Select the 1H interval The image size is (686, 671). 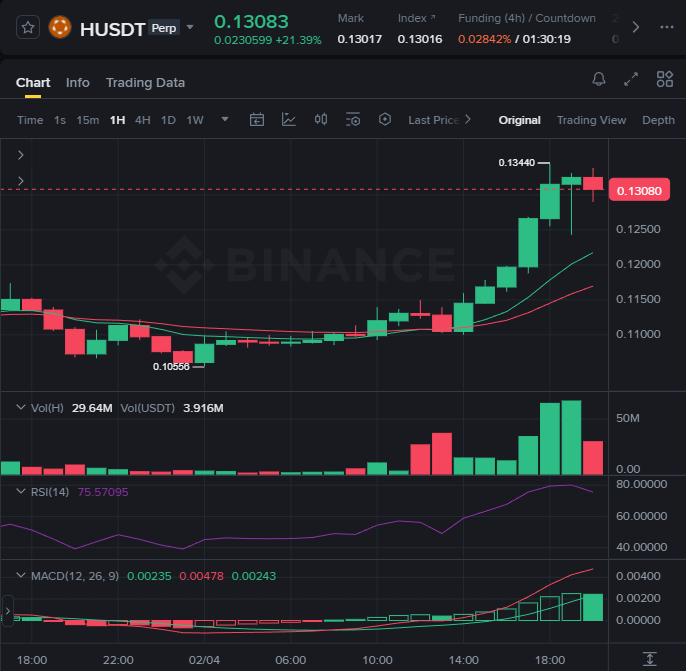point(117,120)
